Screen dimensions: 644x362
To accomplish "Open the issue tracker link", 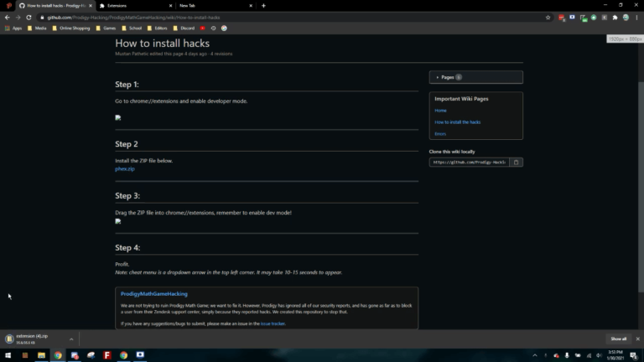I will [272, 323].
